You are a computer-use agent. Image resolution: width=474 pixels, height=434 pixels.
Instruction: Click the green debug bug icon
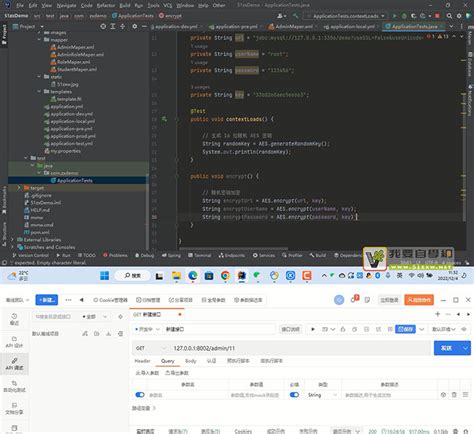(x=404, y=16)
